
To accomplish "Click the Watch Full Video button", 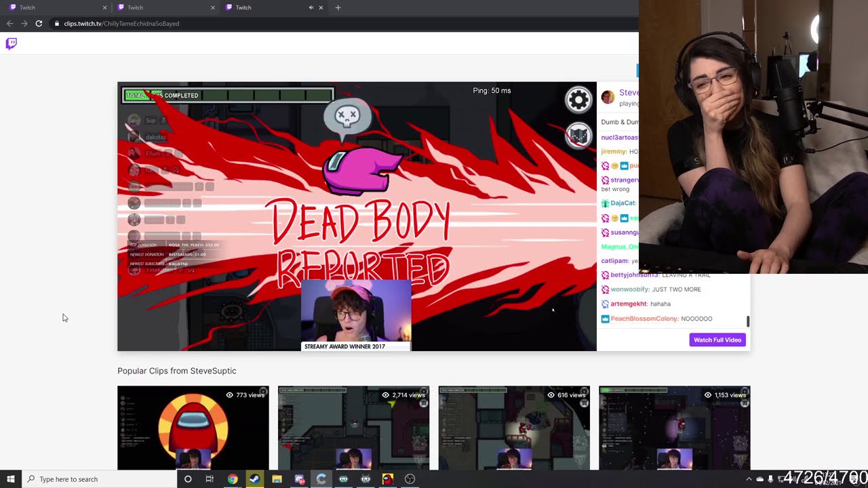I will tap(717, 340).
